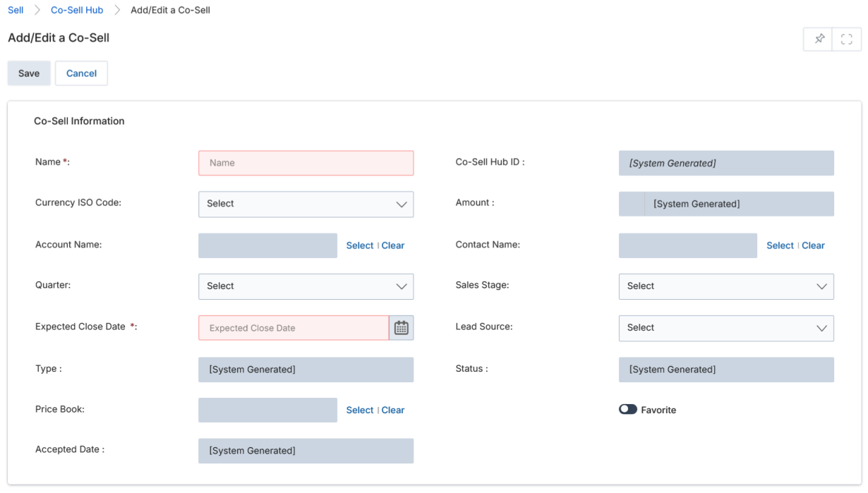
Task: Click the Quarter field label
Action: (52, 285)
